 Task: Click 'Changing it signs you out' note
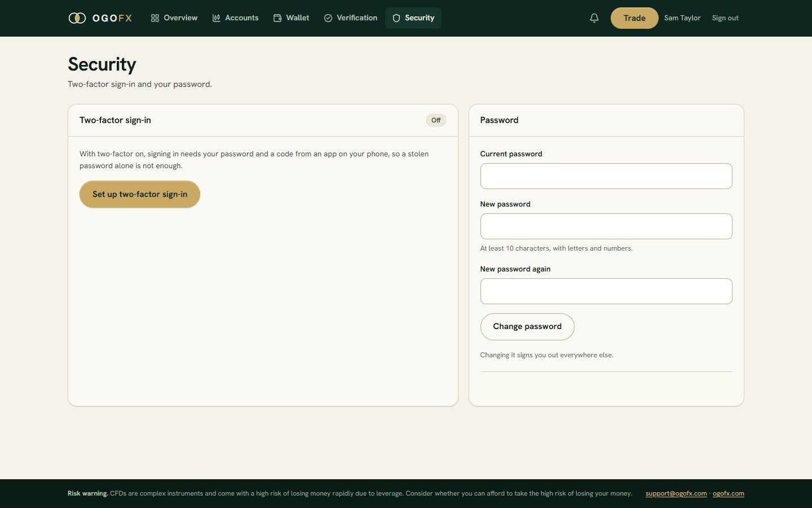click(546, 355)
